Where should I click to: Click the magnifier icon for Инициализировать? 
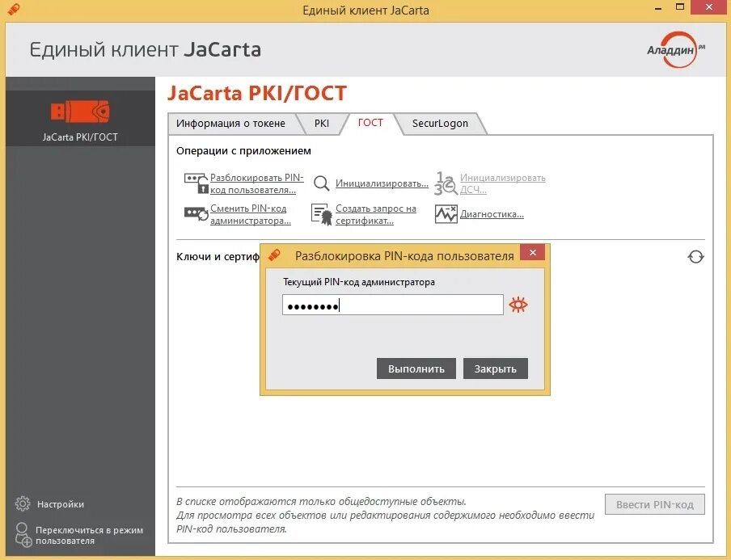click(x=321, y=183)
